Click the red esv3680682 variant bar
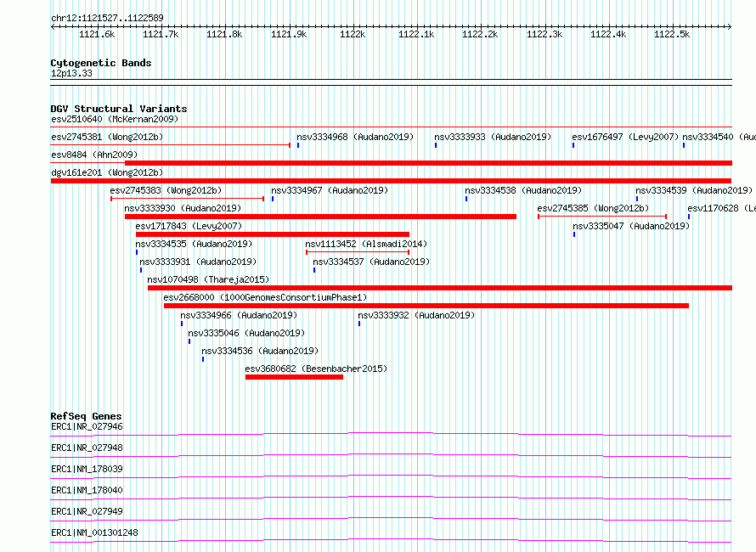756x552 pixels. point(294,377)
